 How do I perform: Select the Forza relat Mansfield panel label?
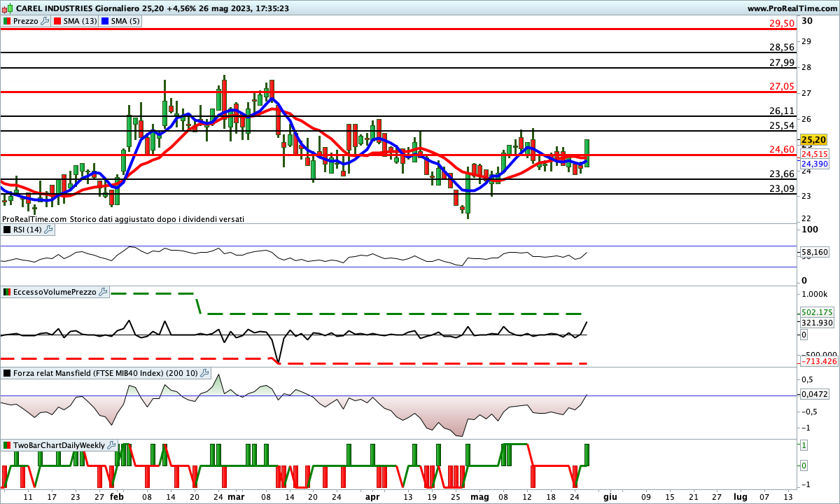click(x=106, y=374)
